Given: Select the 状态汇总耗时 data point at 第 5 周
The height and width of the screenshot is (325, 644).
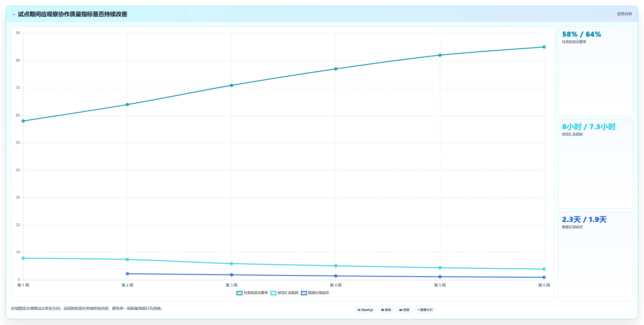Looking at the screenshot, I should (440, 268).
